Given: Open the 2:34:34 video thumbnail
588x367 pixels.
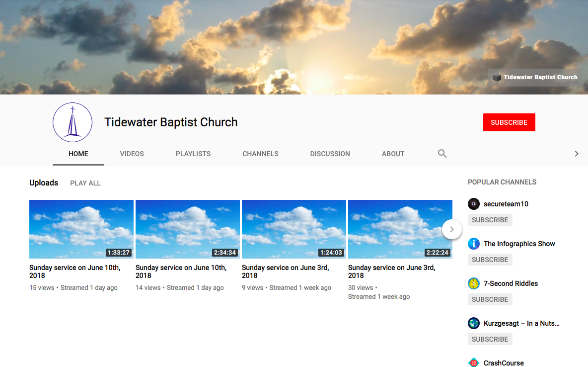Looking at the screenshot, I should [x=188, y=229].
